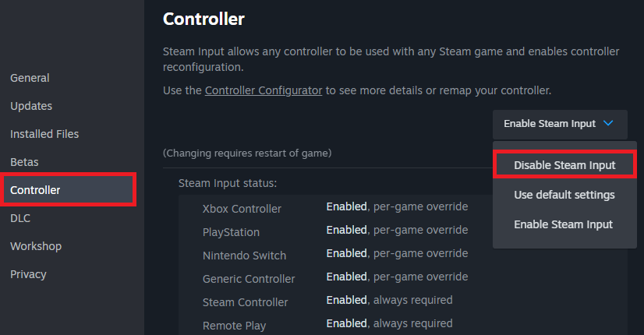Open the DLC tab
This screenshot has width=644, height=335.
(20, 218)
